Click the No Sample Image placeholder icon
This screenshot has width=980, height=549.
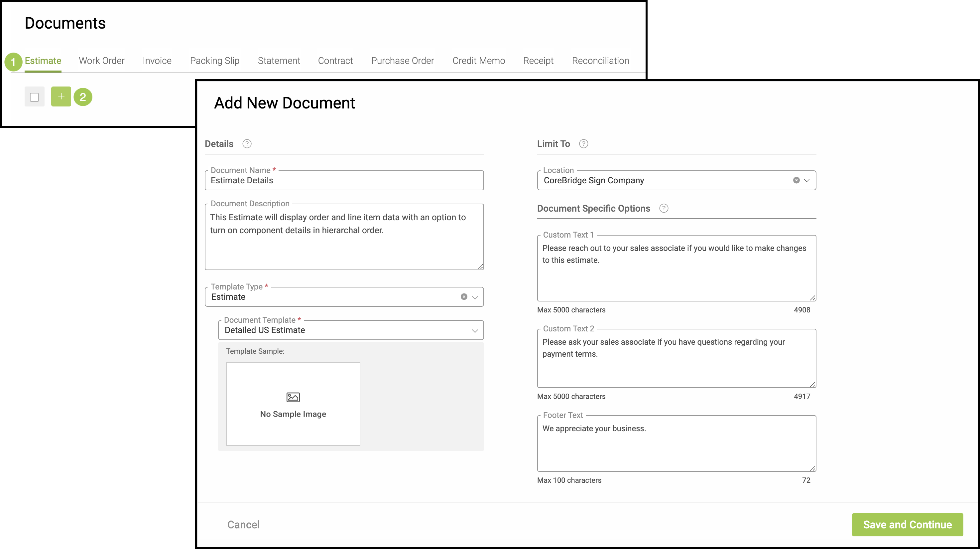click(x=293, y=397)
